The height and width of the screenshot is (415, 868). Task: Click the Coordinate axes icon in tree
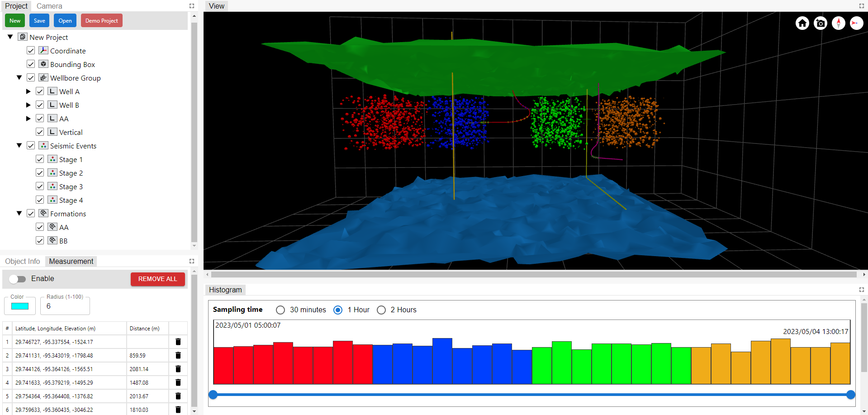tap(43, 51)
